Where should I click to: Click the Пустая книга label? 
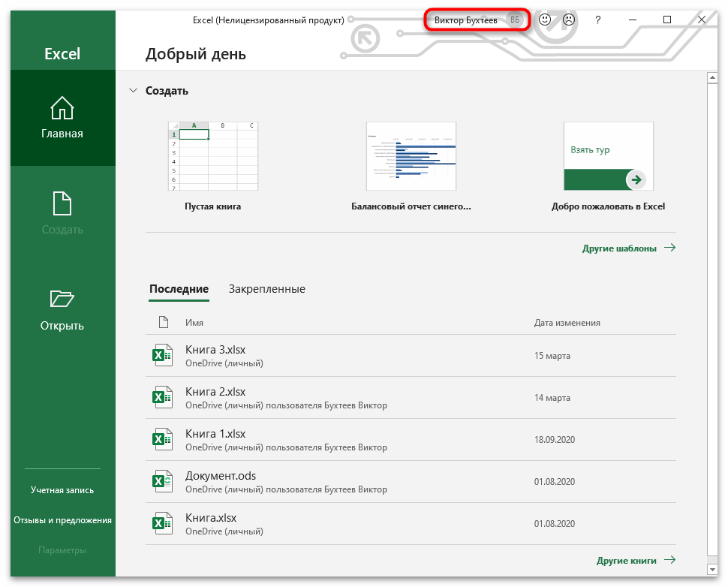click(x=212, y=206)
